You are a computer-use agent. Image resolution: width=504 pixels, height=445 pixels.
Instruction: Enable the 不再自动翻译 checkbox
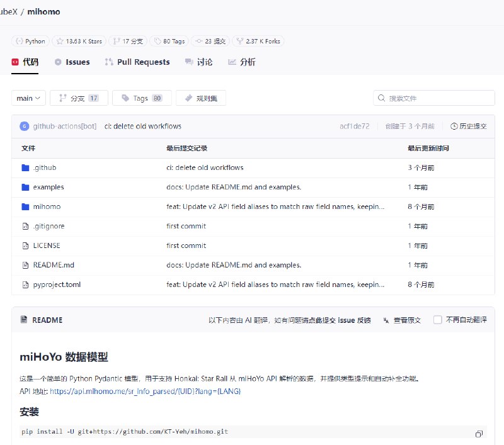coord(437,320)
